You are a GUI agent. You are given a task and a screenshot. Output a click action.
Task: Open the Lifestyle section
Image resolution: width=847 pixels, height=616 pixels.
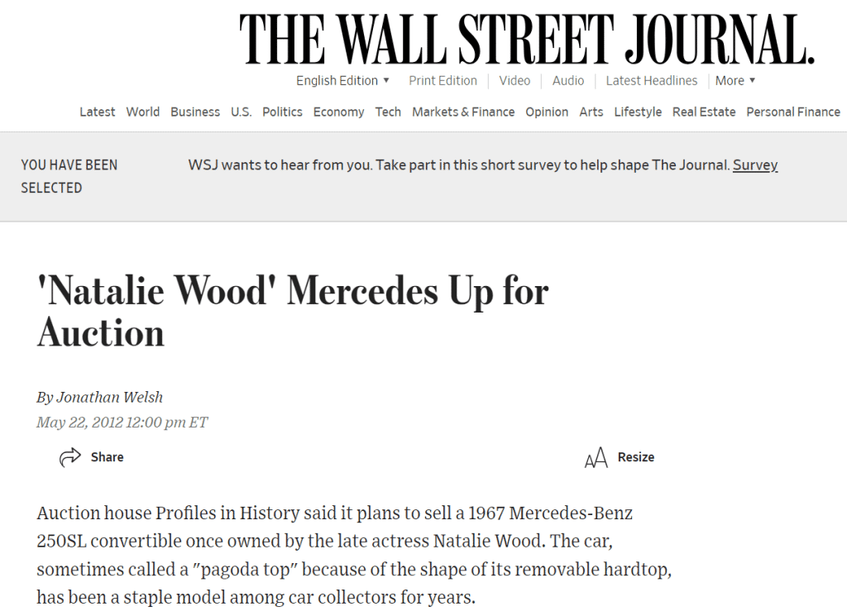pyautogui.click(x=638, y=112)
